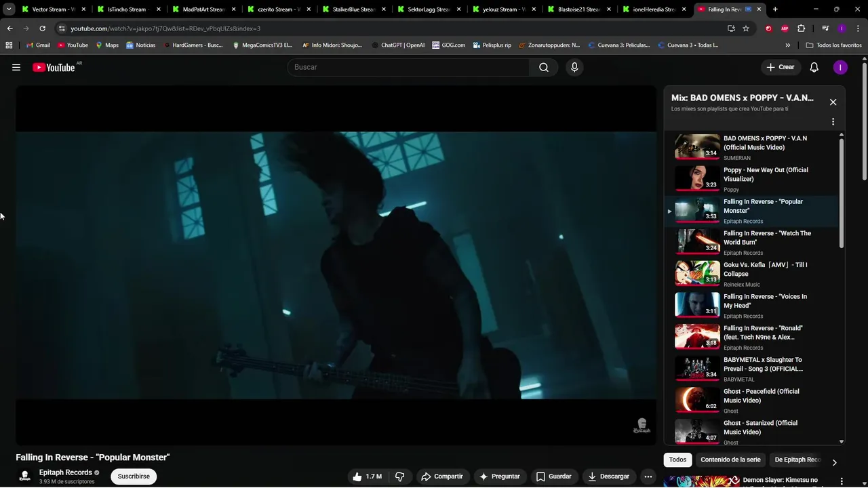Open the YouTube account avatar menu
868x488 pixels.
840,67
